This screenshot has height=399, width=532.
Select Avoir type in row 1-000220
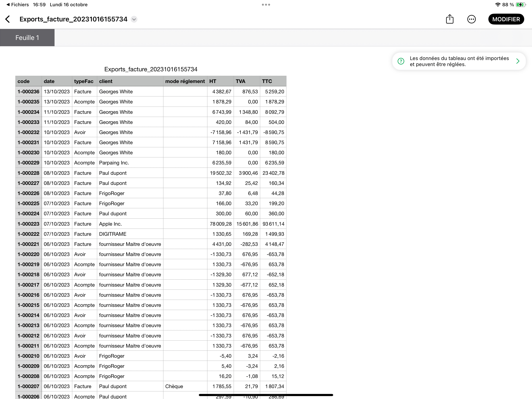[x=85, y=254]
